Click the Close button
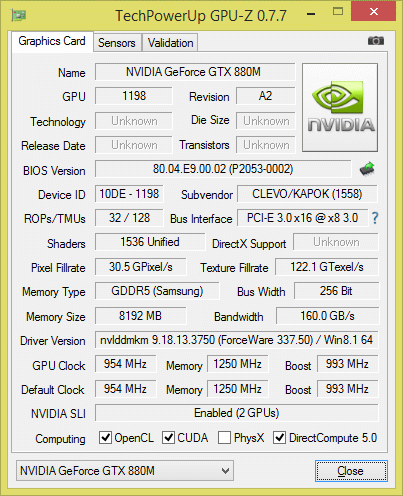 tap(351, 471)
